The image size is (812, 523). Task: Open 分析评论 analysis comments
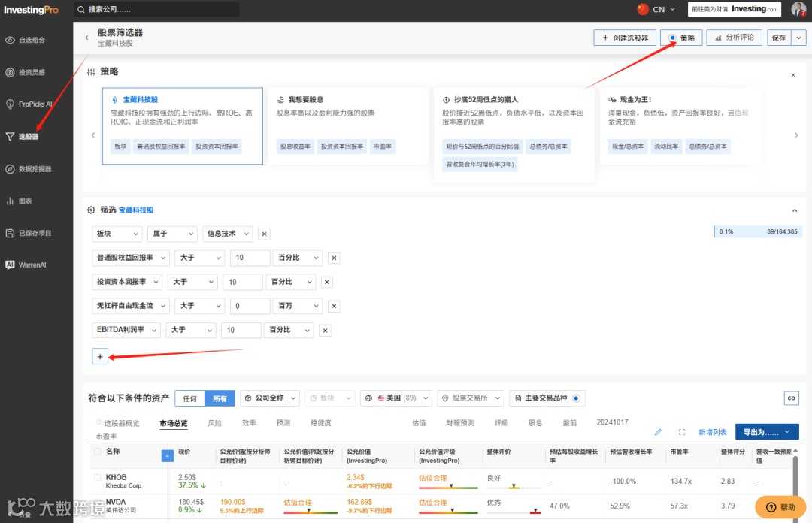click(735, 38)
